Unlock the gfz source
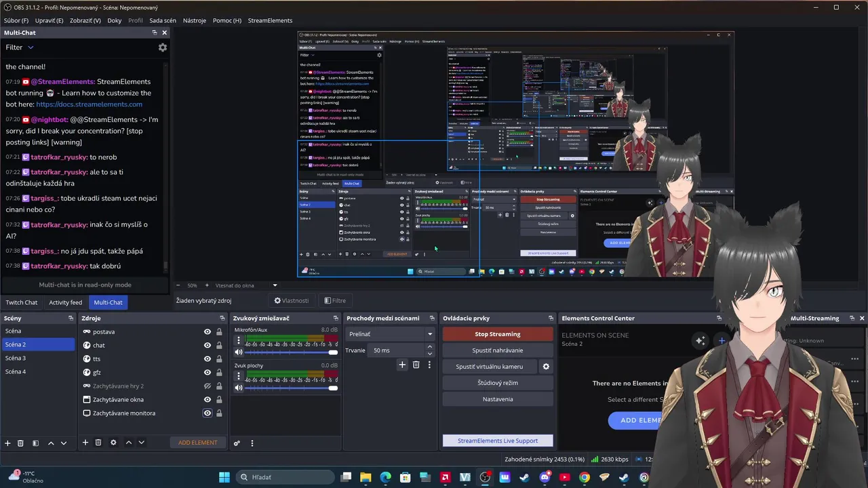Viewport: 868px width, 488px height. point(219,373)
